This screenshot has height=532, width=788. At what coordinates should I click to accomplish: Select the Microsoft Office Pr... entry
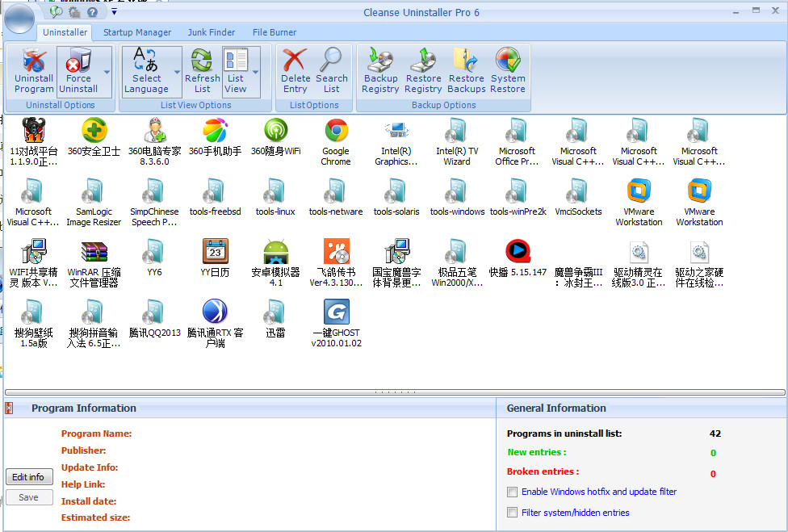tap(517, 142)
